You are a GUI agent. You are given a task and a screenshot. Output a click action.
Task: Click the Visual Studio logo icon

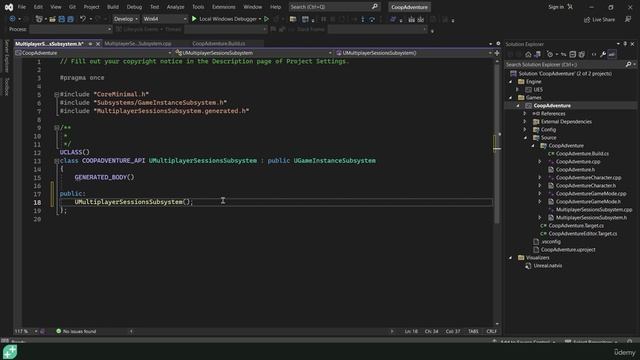click(x=9, y=7)
